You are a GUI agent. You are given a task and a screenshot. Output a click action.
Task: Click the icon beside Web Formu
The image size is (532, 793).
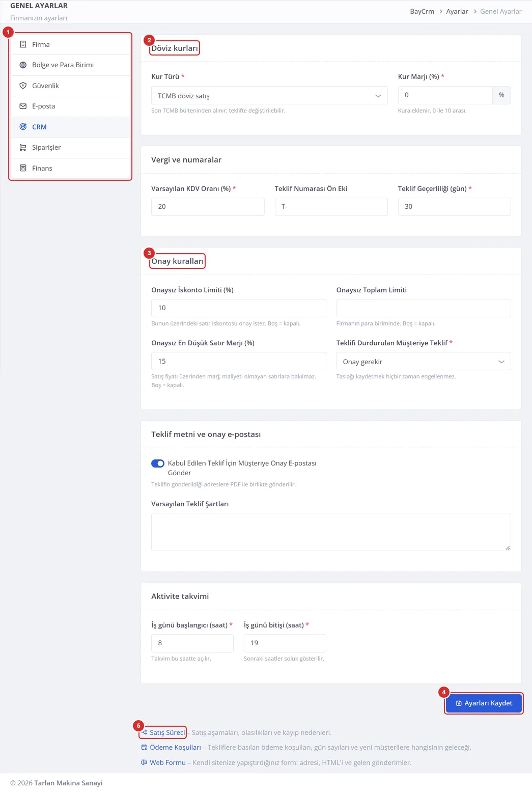point(144,762)
